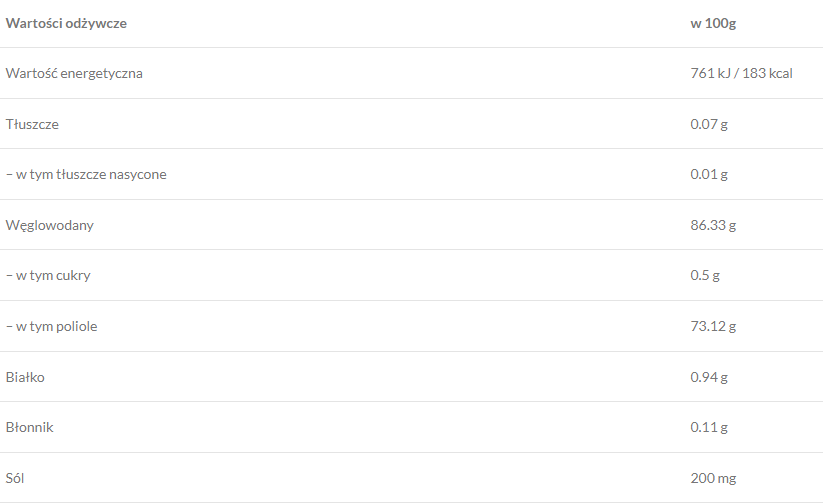Select the "w tym tłuszcze nasycone" label
The height and width of the screenshot is (504, 823).
[86, 174]
